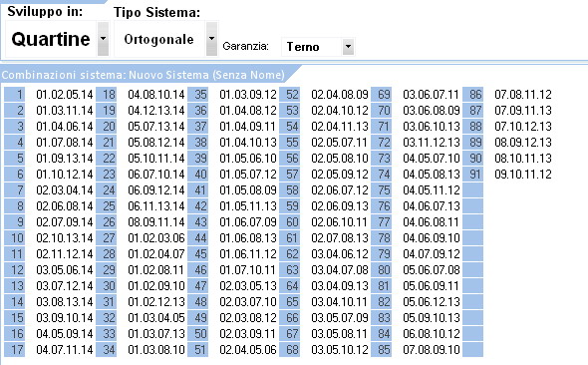588x365 pixels.
Task: Select row number 86 cell
Action: [472, 94]
